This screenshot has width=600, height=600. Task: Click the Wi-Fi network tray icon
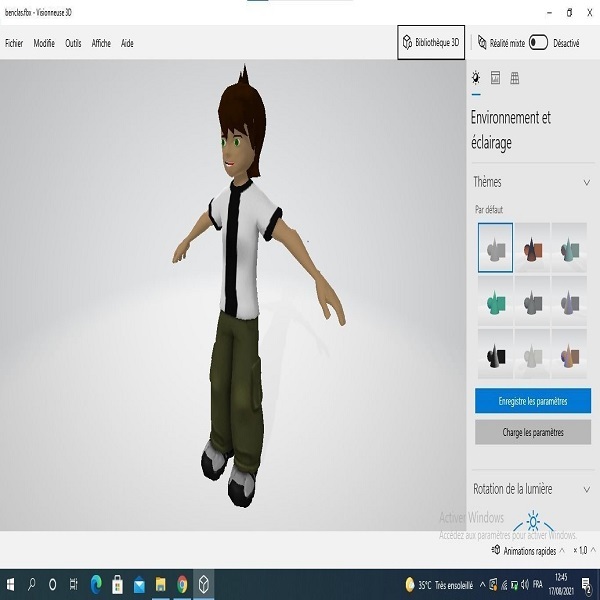(x=504, y=585)
